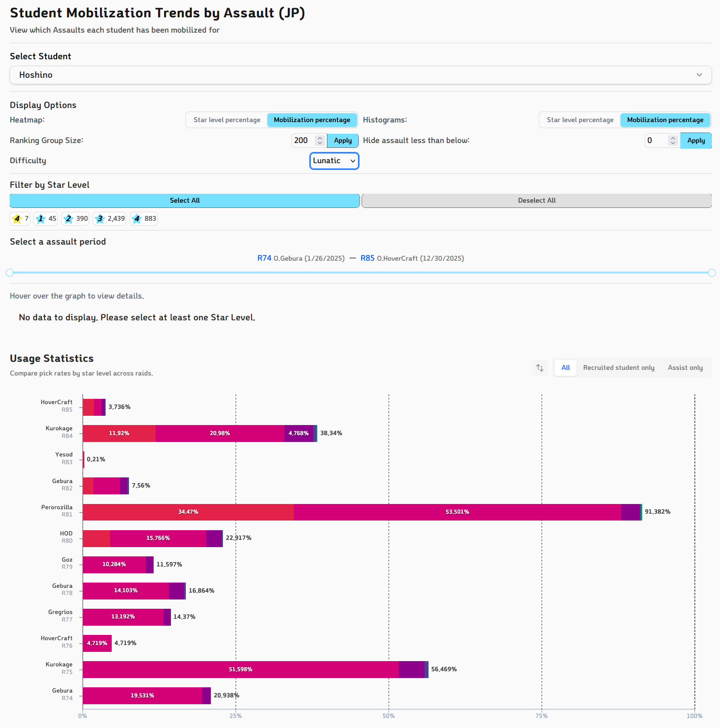This screenshot has width=720, height=728.
Task: Toggle the yellow 4-star filter chip
Action: 20,218
